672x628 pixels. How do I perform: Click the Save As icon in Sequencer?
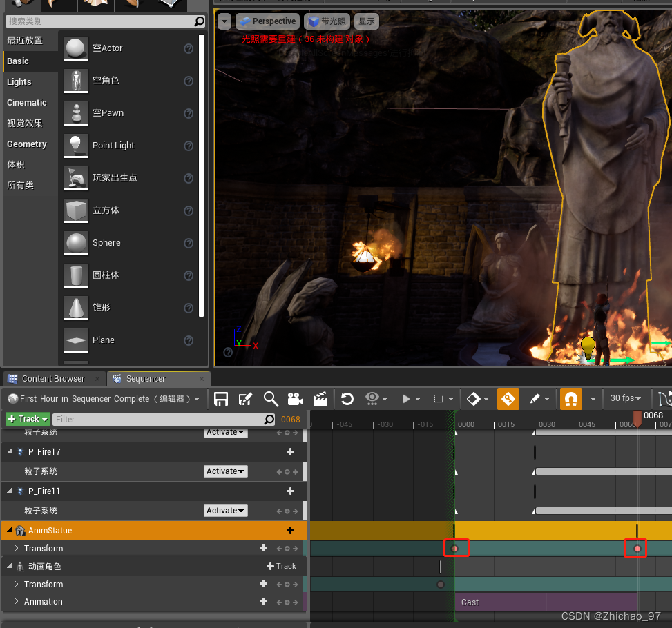pos(245,399)
